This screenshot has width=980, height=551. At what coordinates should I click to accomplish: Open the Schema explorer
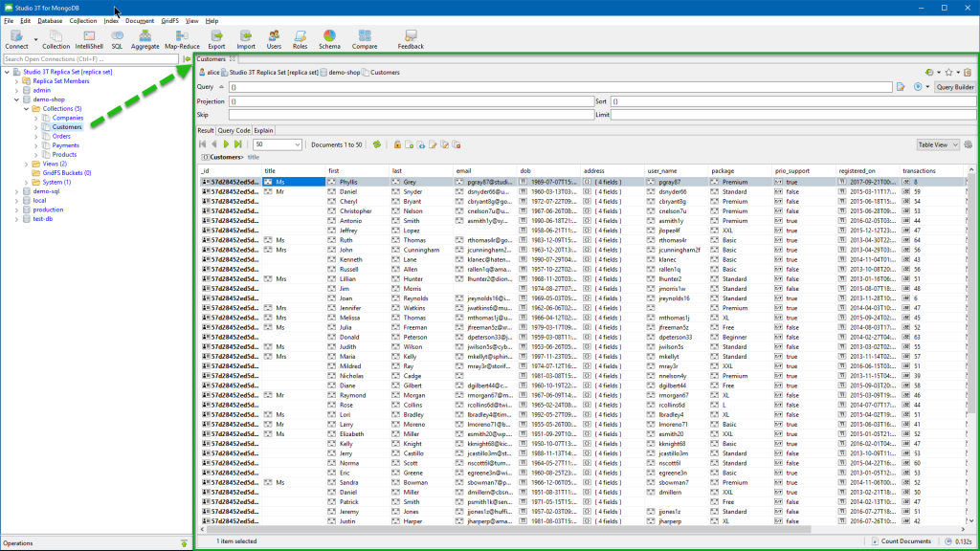click(329, 39)
